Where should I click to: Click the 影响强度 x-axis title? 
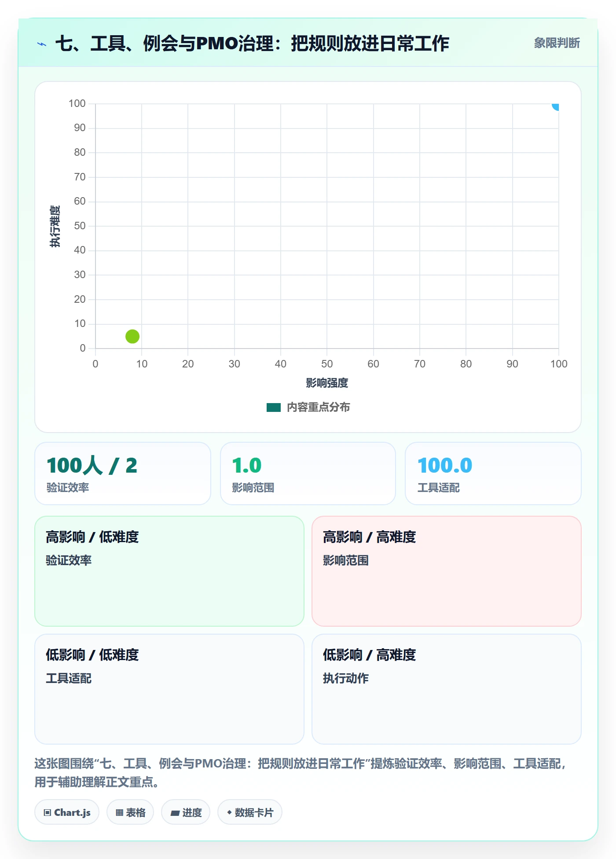click(x=327, y=383)
